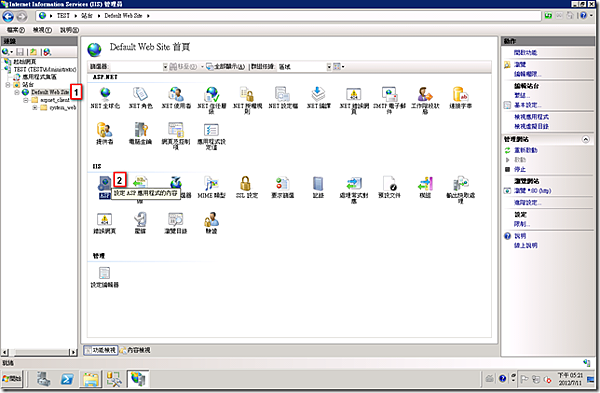Open the Application Settings icon

coord(211,130)
